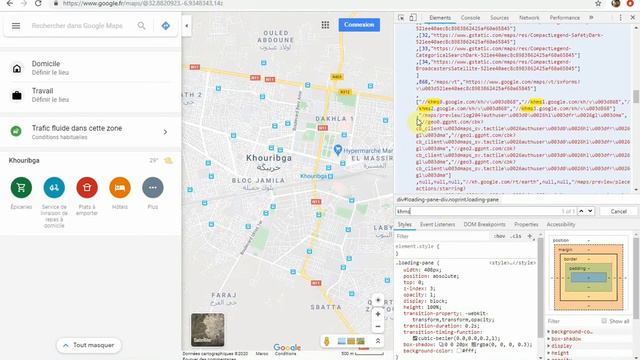This screenshot has height=360, width=640.
Task: Open the rgba box-shadow color swatch
Action: coord(473,344)
